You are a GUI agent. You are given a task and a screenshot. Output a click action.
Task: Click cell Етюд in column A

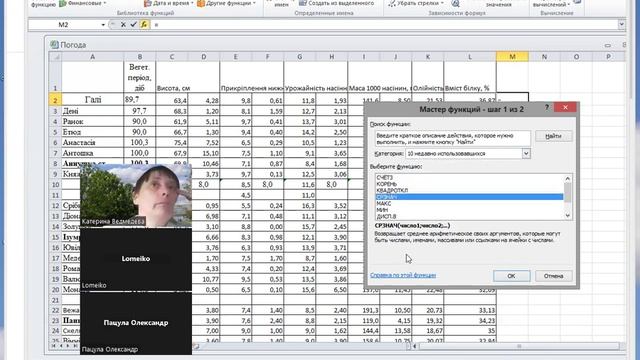pyautogui.click(x=92, y=132)
